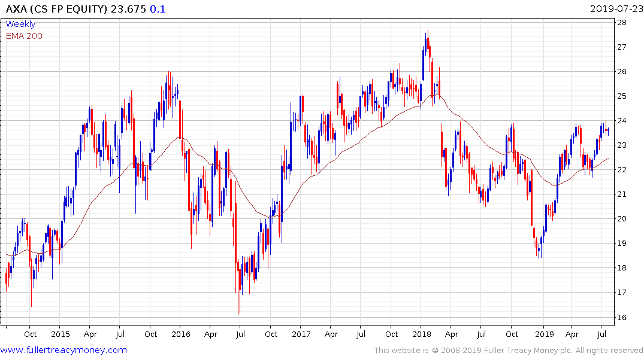Click the mid-2016 low candle near 16
The width and height of the screenshot is (644, 359).
tap(238, 287)
